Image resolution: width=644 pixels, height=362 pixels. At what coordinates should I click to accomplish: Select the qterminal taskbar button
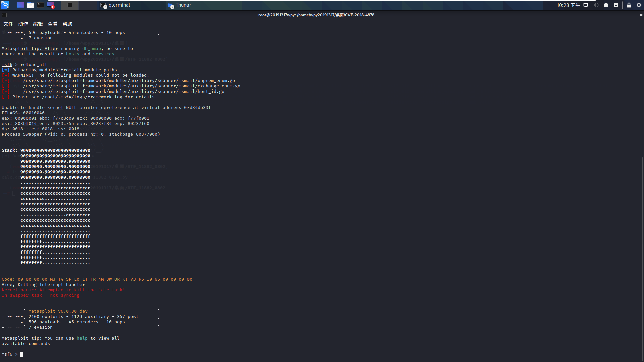pyautogui.click(x=132, y=5)
